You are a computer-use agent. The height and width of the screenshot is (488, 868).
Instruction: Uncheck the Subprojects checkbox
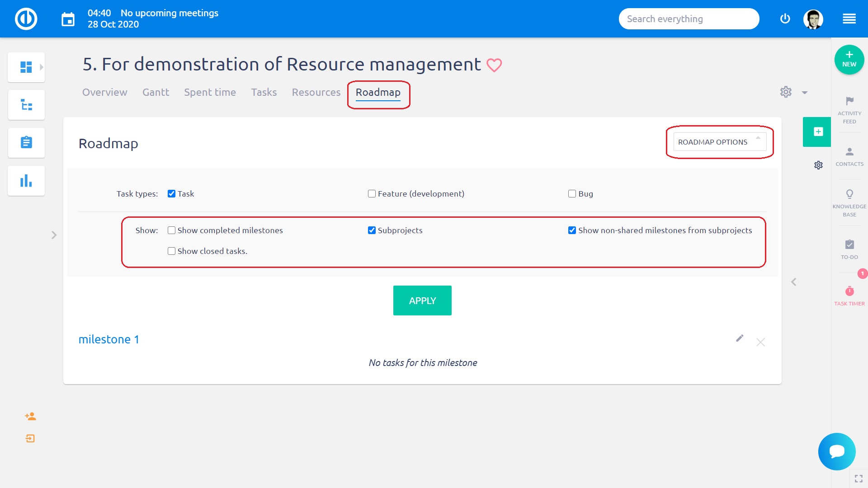[x=372, y=230]
